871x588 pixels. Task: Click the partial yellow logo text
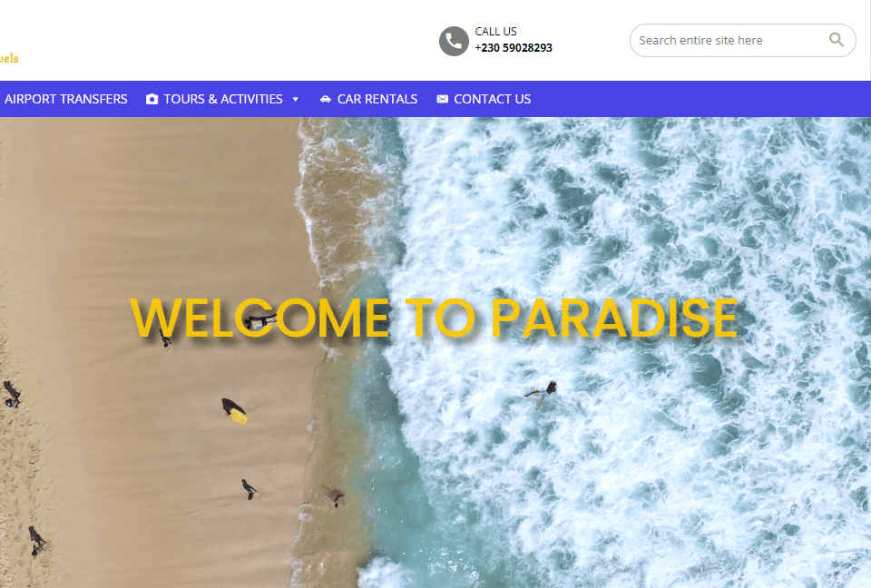pos(9,58)
